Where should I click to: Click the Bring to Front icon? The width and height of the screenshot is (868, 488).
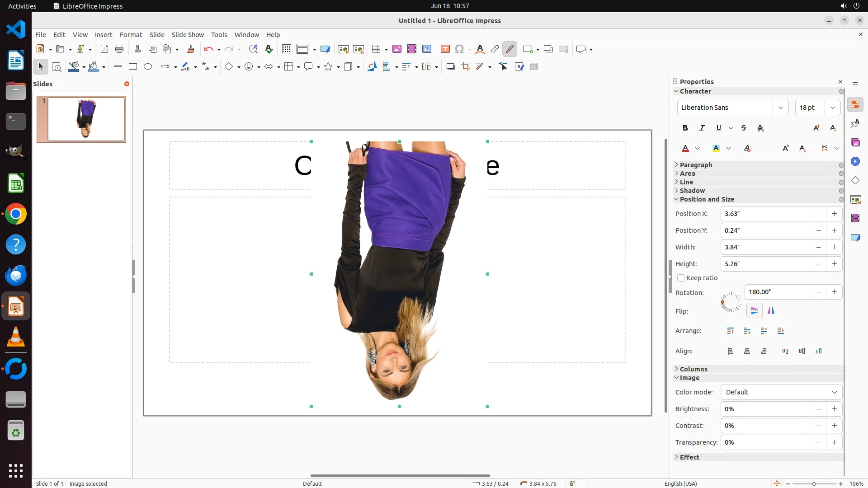[x=731, y=331]
